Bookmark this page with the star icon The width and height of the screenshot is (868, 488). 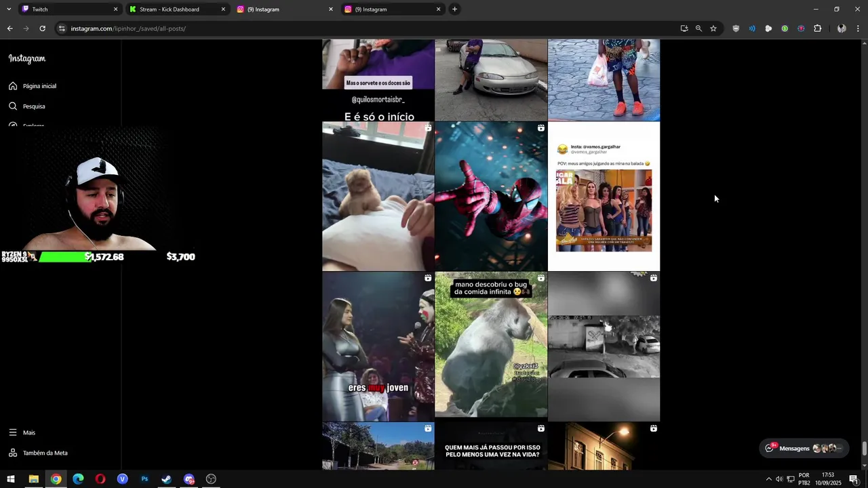click(713, 28)
